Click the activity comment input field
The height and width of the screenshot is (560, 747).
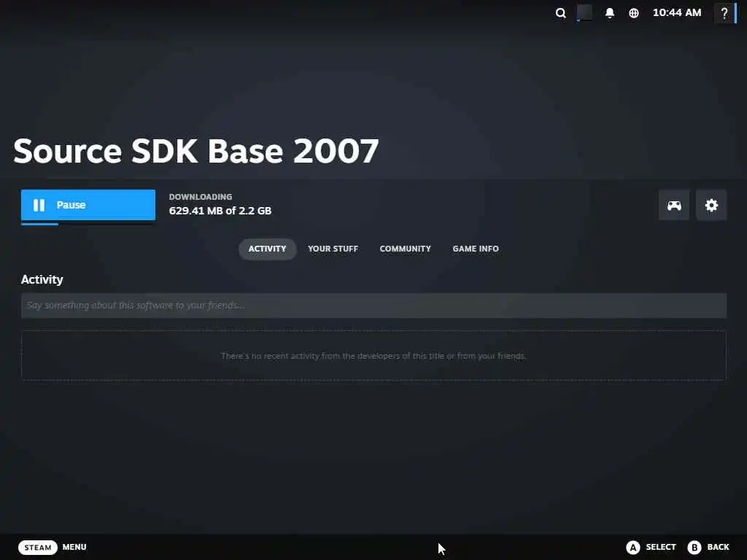pos(373,306)
